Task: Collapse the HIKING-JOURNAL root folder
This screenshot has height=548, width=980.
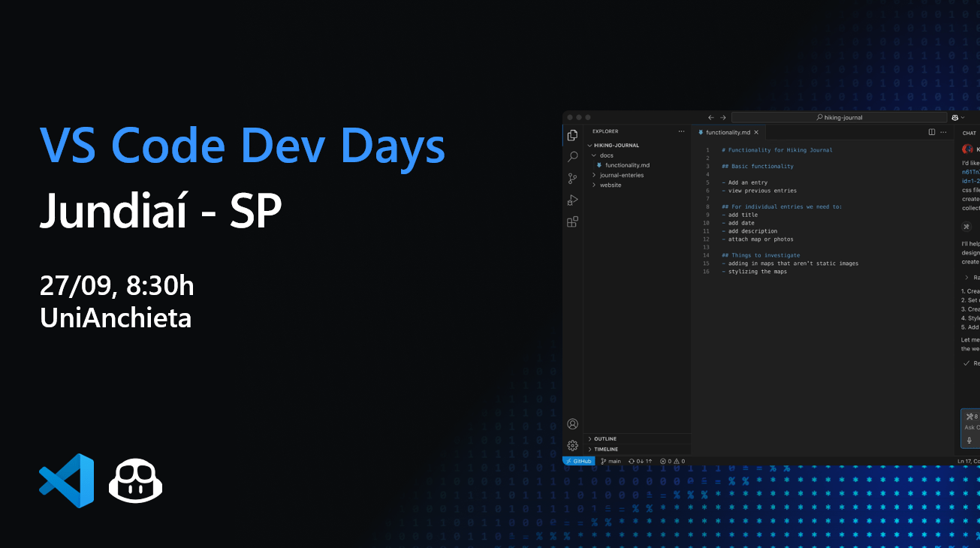Action: [x=616, y=146]
